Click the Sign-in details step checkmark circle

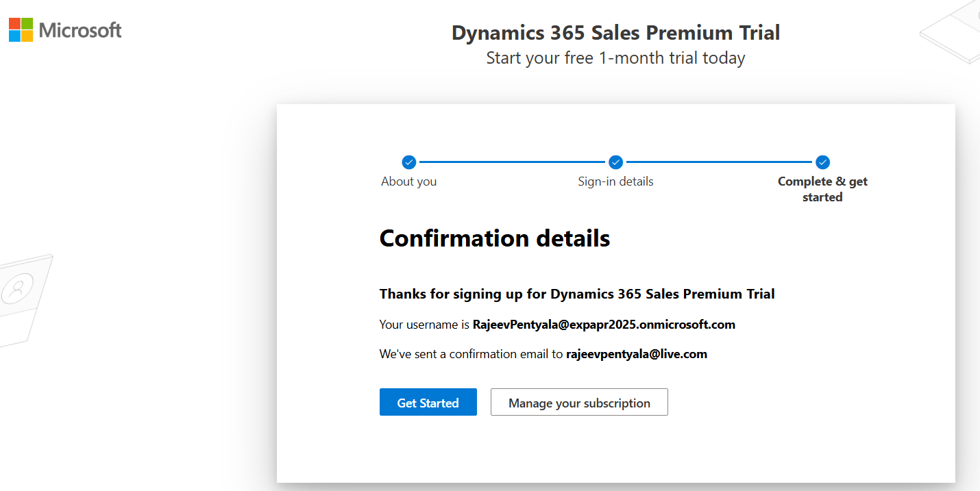(x=615, y=162)
